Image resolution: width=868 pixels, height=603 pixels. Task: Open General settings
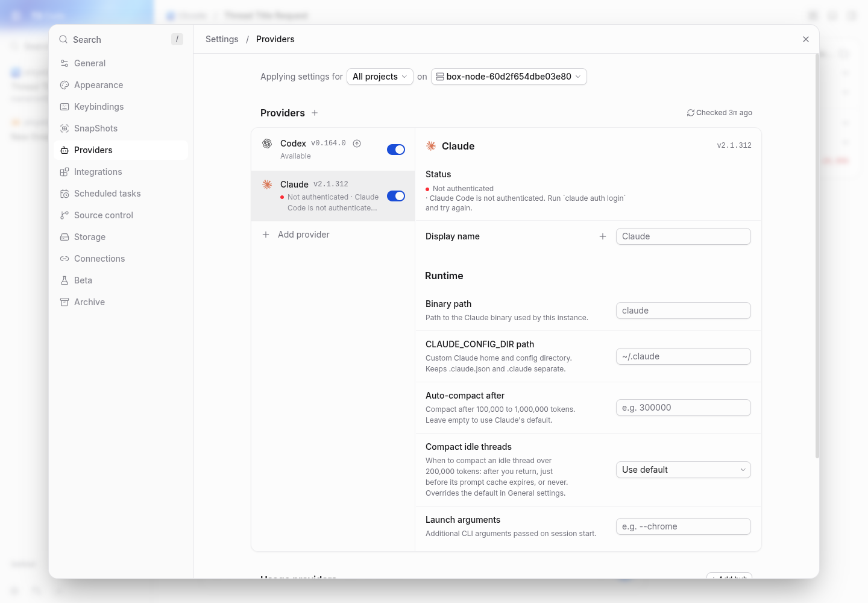[121, 63]
